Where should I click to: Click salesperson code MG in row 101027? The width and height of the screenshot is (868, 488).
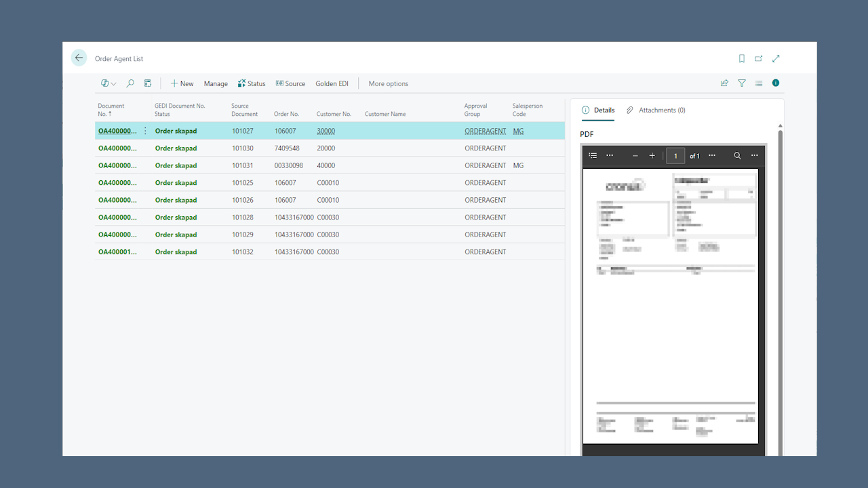(x=519, y=131)
